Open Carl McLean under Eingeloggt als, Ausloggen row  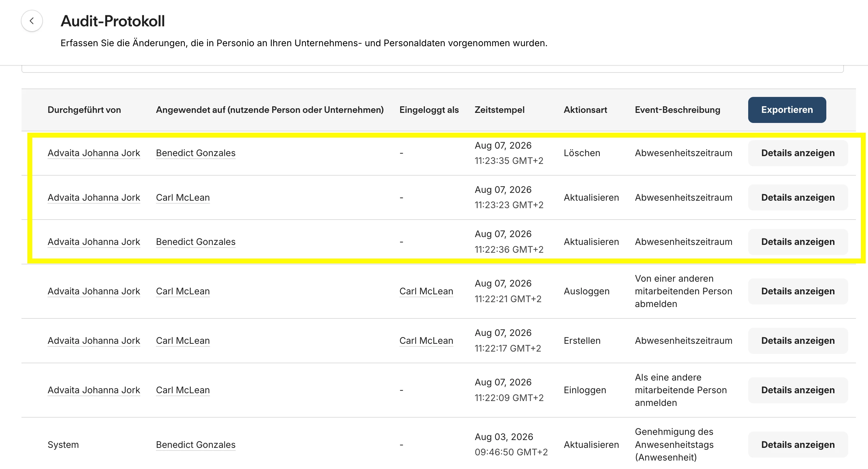coord(426,291)
